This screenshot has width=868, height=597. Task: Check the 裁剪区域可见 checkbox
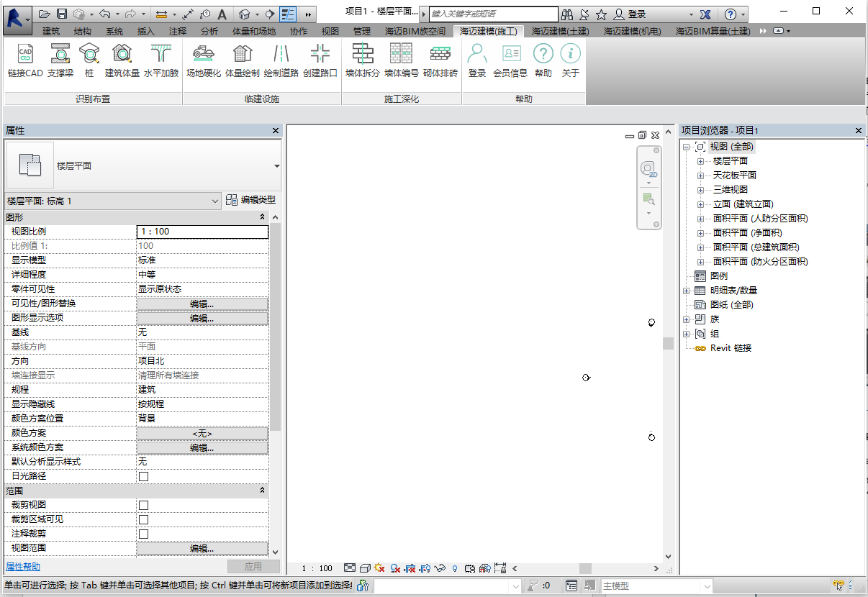click(143, 519)
